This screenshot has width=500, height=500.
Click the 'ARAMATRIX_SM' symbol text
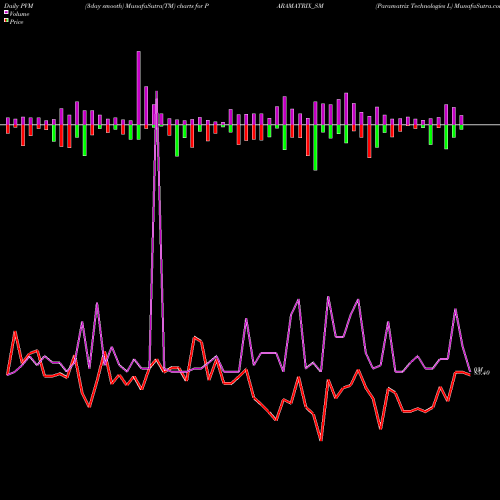tap(300, 6)
